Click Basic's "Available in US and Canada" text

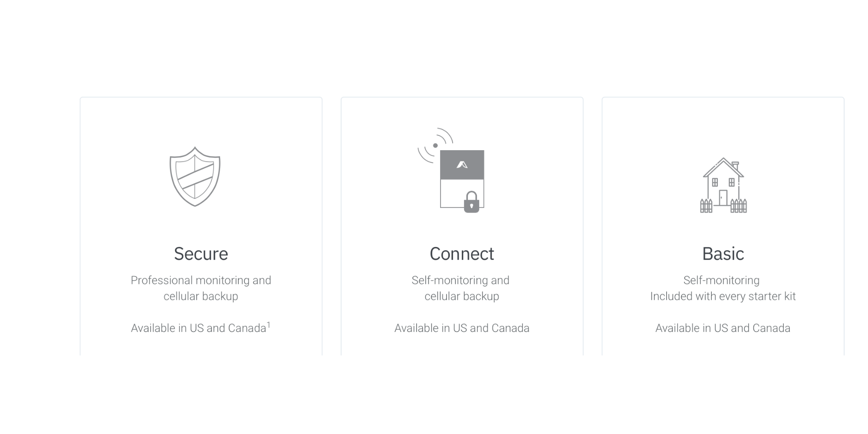(723, 328)
